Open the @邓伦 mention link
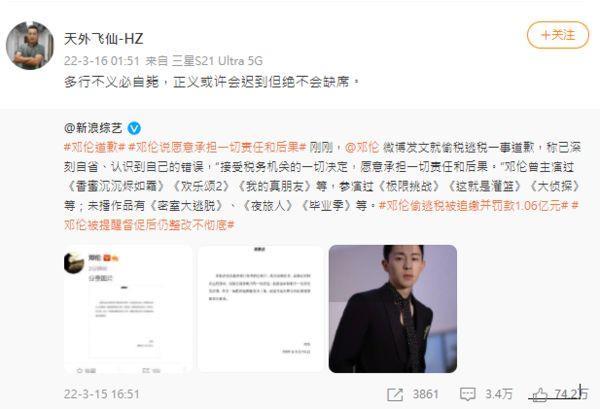The height and width of the screenshot is (409, 600). point(362,147)
